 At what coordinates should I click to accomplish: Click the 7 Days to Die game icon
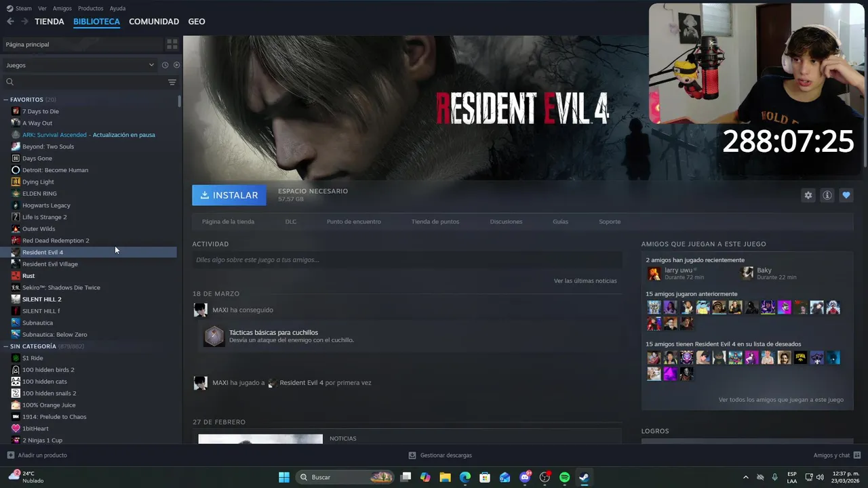point(16,111)
